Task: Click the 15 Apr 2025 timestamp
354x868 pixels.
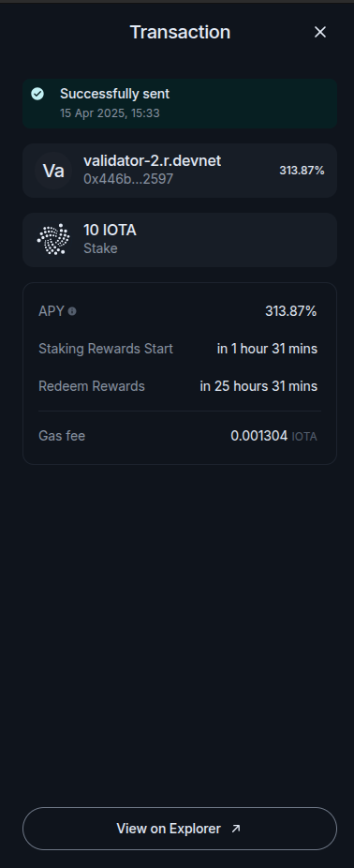Action: [110, 112]
